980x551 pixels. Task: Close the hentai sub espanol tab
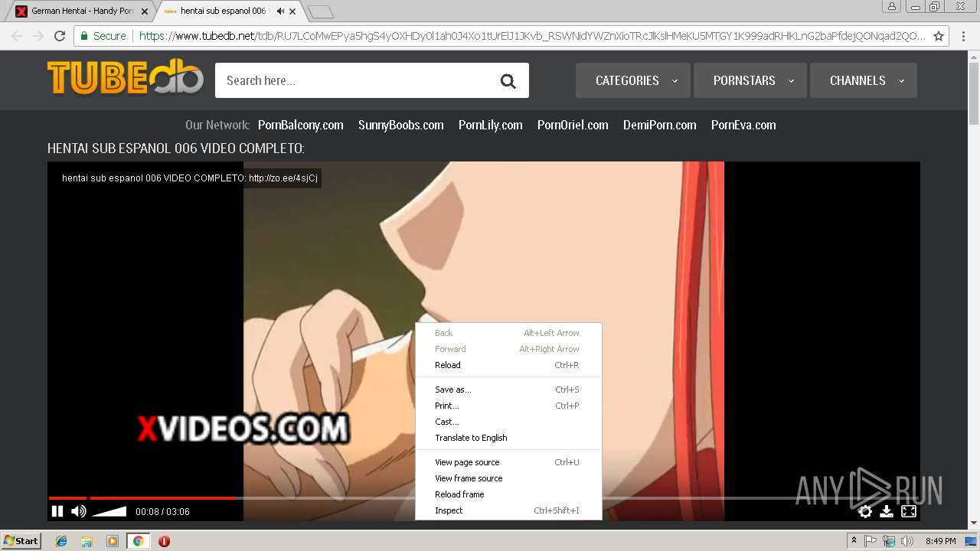pyautogui.click(x=292, y=11)
